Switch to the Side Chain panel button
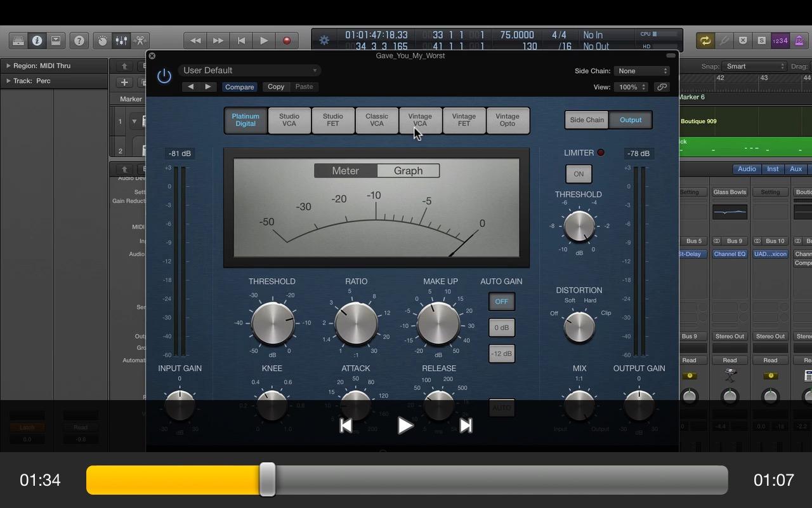 [587, 120]
